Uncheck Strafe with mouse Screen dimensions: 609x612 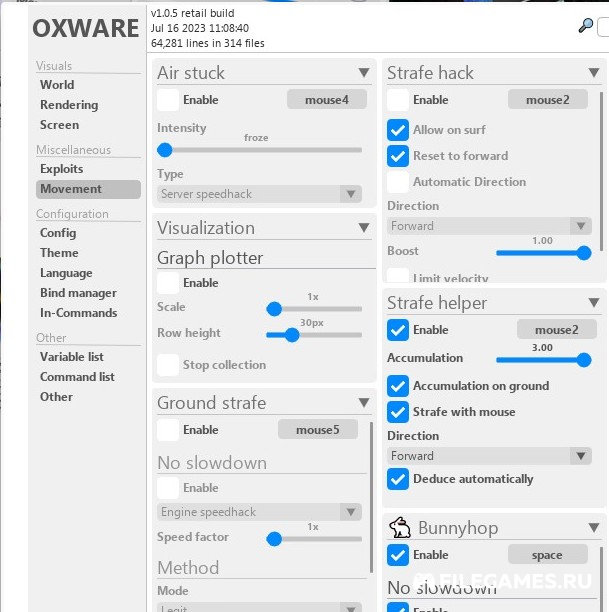[398, 412]
